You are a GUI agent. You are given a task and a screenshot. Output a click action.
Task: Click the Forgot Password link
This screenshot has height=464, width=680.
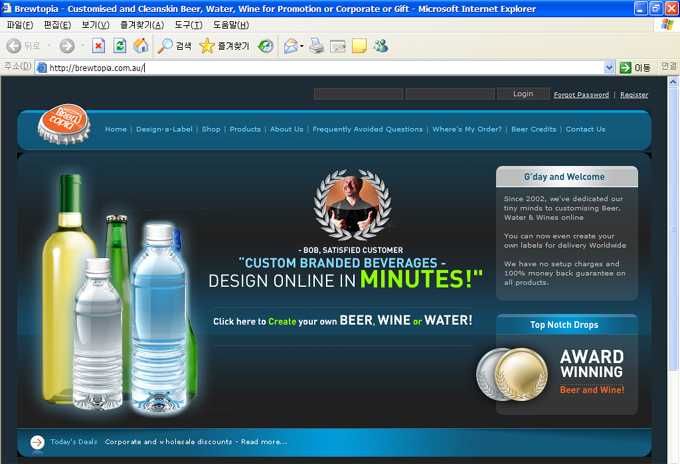[x=581, y=95]
